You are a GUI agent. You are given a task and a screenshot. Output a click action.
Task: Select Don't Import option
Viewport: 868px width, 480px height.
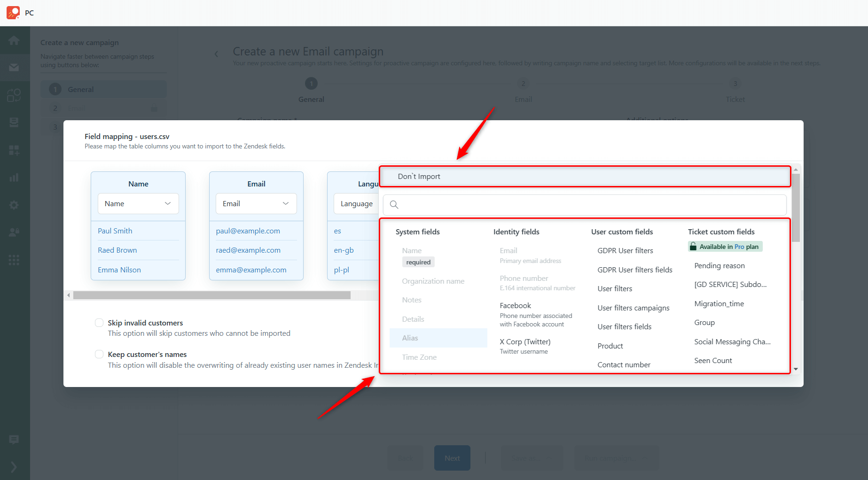point(585,177)
